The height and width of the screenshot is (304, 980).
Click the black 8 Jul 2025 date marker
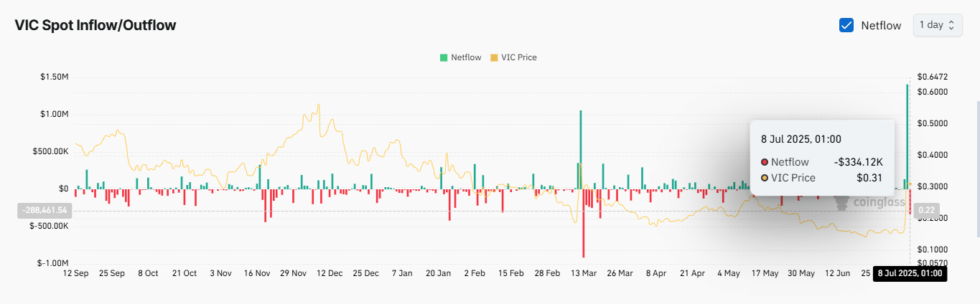[910, 273]
